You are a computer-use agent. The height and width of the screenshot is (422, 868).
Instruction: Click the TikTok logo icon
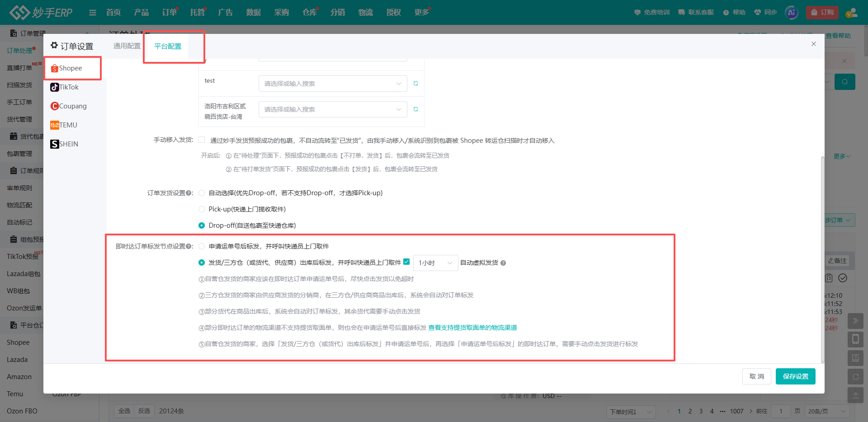(x=55, y=87)
